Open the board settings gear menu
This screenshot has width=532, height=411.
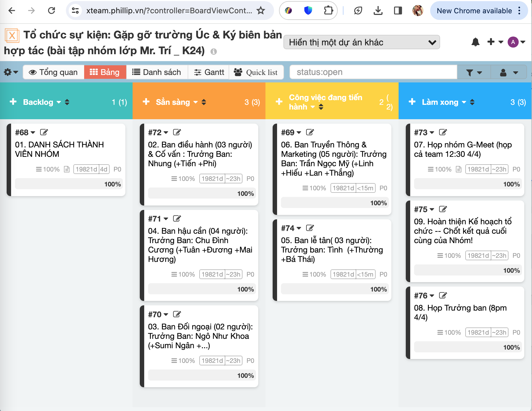(11, 72)
